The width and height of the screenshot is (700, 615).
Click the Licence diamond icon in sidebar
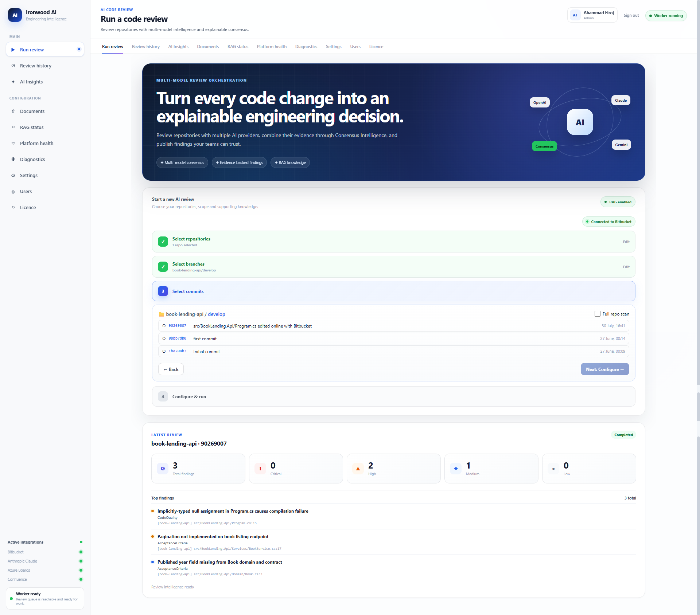coord(13,207)
